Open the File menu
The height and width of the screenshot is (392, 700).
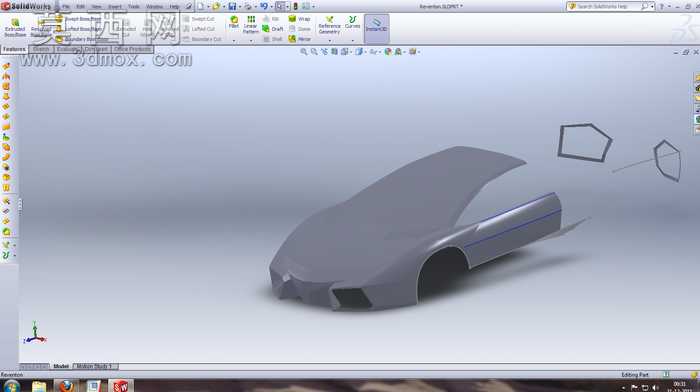tap(66, 7)
